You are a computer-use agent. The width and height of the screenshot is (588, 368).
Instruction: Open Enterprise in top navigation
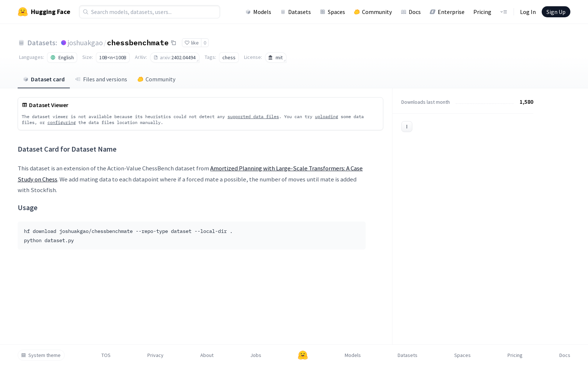[x=447, y=12]
